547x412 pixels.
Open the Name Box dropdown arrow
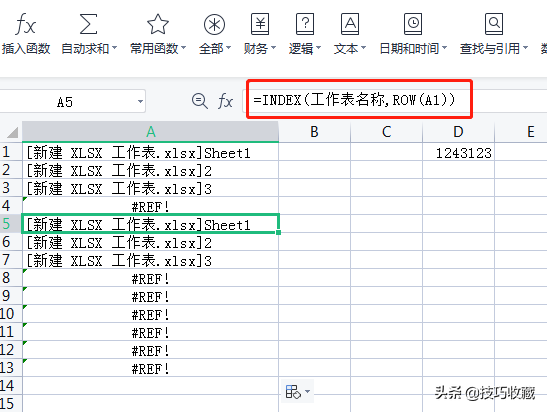point(140,102)
